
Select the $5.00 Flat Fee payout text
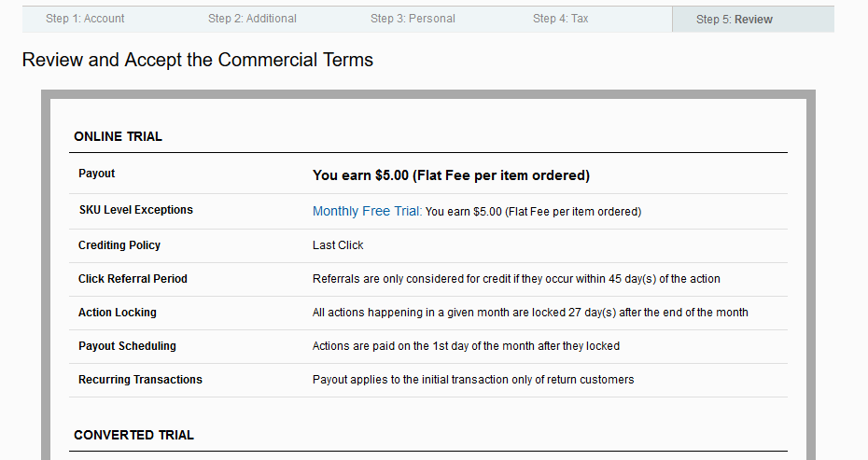click(x=451, y=175)
